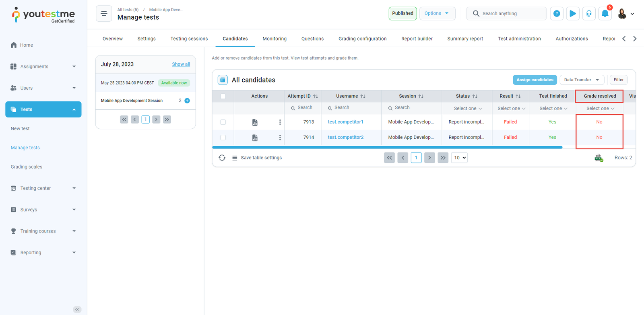
Task: Check the box for test.competitor1 row
Action: tap(223, 122)
